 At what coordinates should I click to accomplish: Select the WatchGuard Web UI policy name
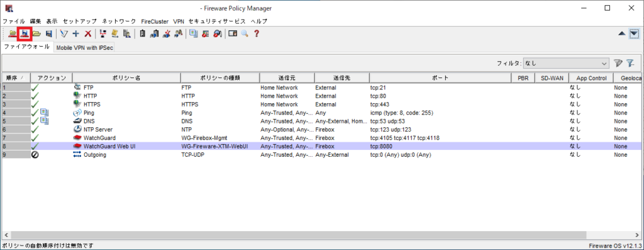coord(109,146)
